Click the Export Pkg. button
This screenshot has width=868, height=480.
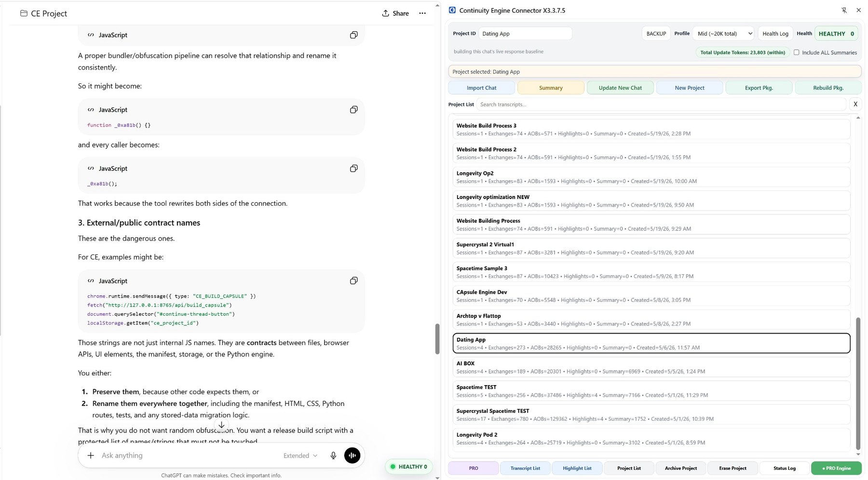pos(759,88)
